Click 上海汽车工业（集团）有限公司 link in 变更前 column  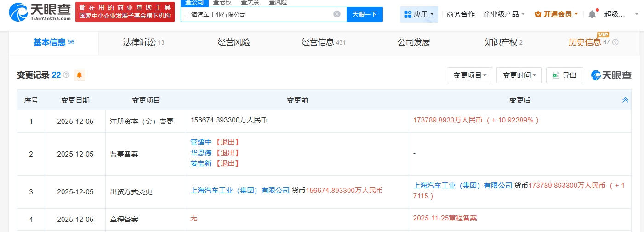[x=240, y=191]
